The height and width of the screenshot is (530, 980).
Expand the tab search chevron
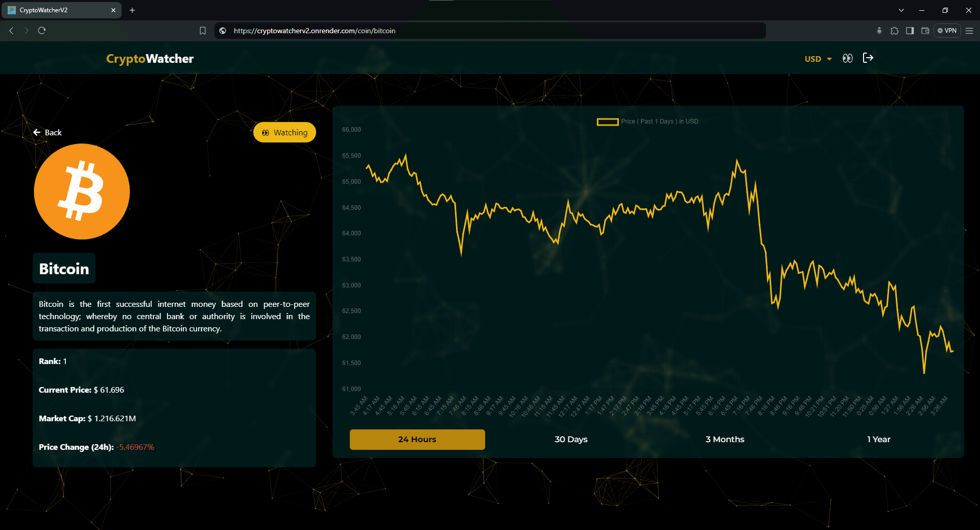(901, 10)
